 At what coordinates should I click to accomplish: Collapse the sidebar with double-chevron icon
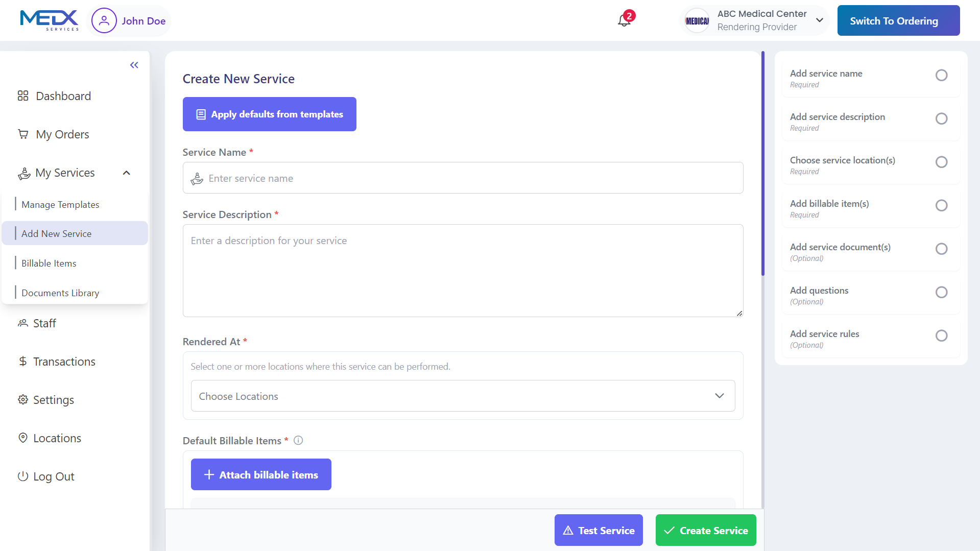[134, 65]
